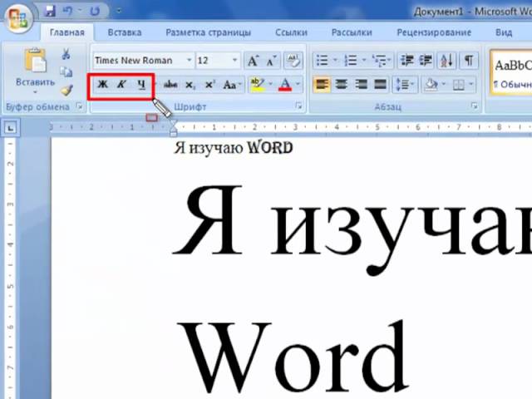Apply yellow text highlight color
This screenshot has height=399, width=532.
coord(257,84)
